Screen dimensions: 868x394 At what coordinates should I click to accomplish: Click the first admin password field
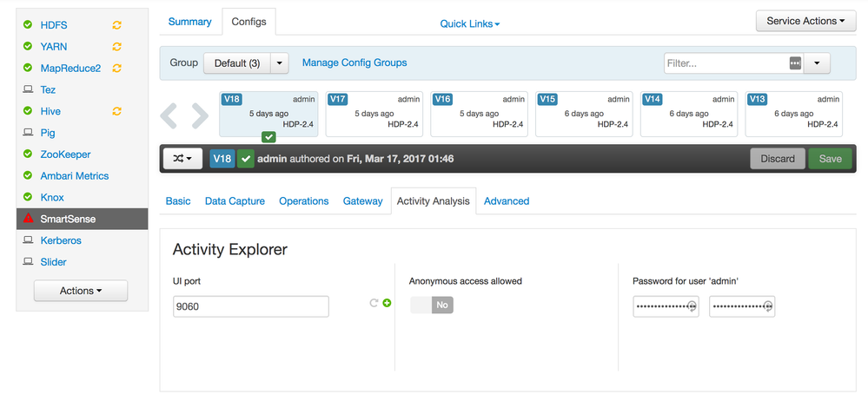(666, 306)
